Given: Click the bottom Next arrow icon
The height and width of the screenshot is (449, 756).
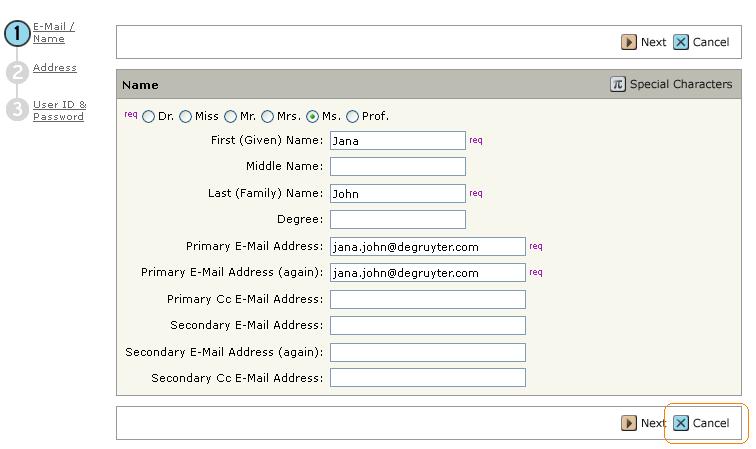Looking at the screenshot, I should click(629, 423).
